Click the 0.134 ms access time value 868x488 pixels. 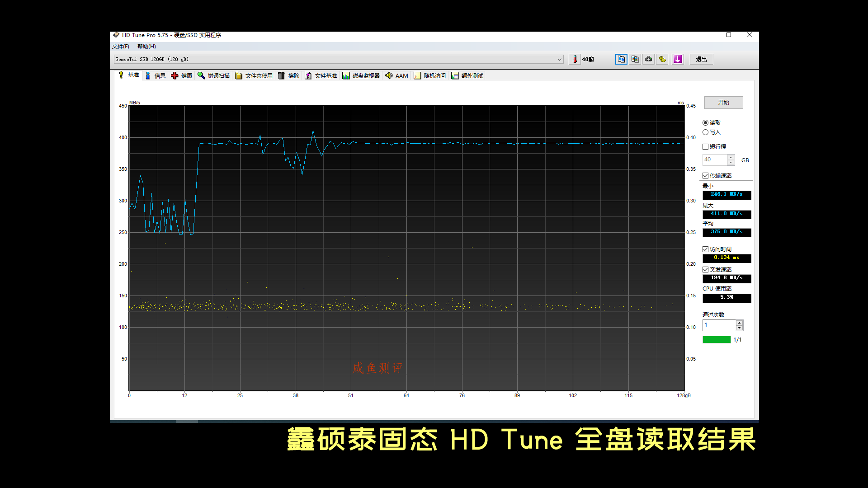tap(727, 258)
